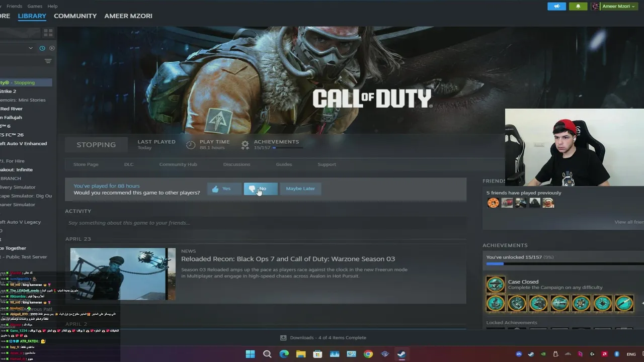
Task: Open the Friends menu
Action: (14, 6)
